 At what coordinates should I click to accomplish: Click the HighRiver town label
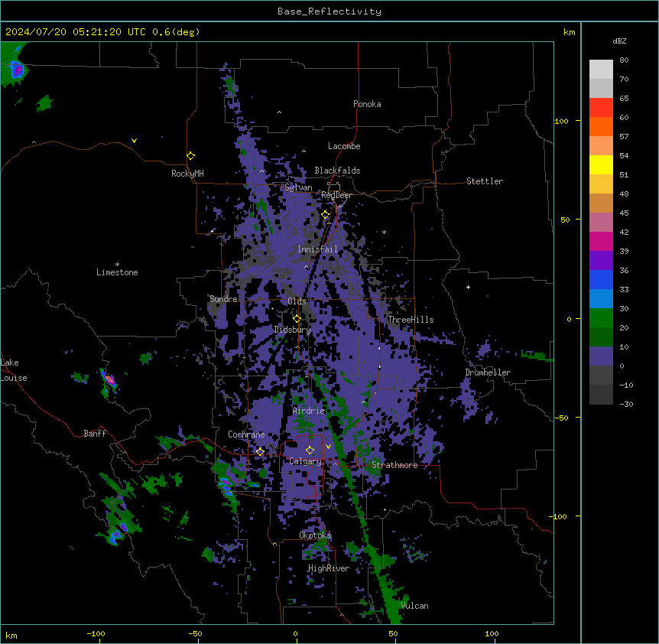coord(329,568)
